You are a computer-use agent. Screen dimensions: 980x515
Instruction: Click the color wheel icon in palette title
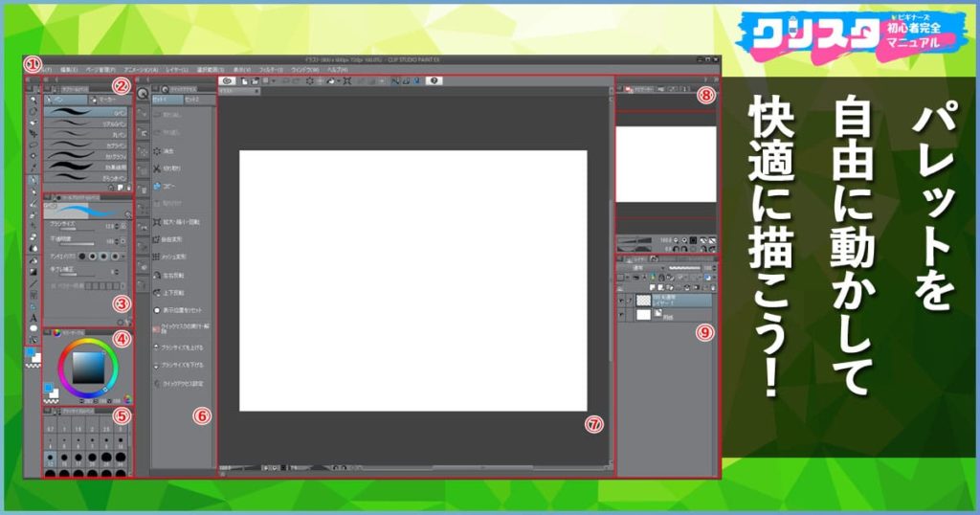click(56, 333)
